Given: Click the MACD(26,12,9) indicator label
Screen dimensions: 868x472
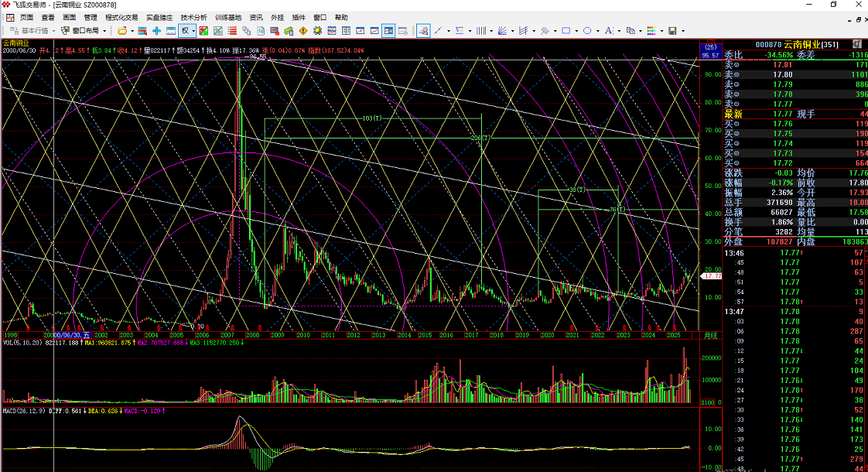Looking at the screenshot, I should [24, 411].
